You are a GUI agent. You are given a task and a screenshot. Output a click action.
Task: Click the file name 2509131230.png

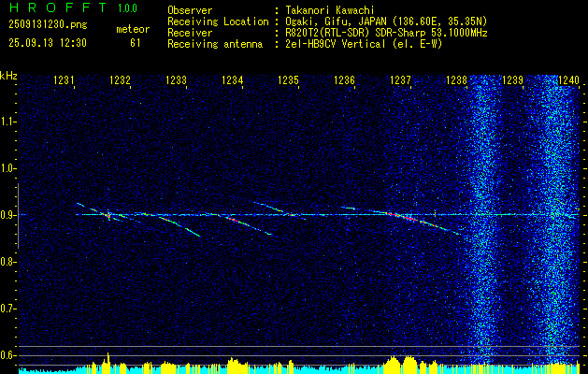pyautogui.click(x=48, y=25)
